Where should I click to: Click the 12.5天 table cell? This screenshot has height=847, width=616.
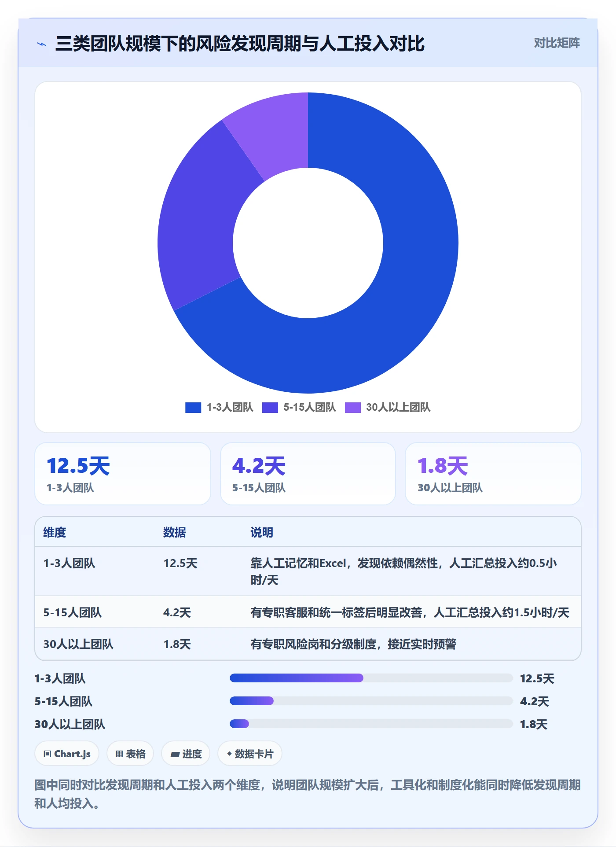[180, 563]
